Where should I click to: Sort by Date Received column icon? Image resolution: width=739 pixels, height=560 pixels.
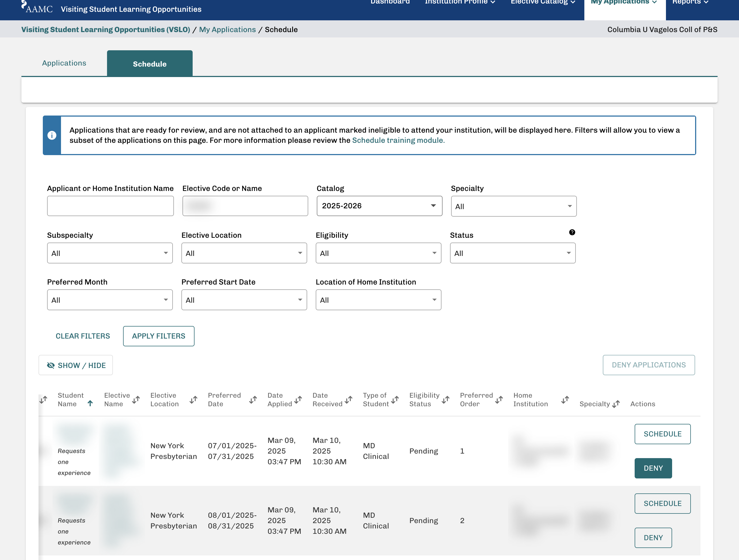(349, 400)
